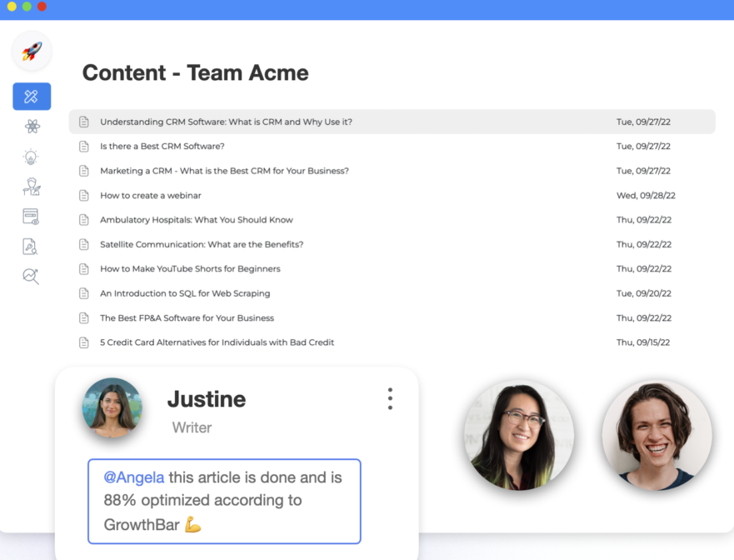Open 'How to Make YouTube Shorts for Beginners'
The width and height of the screenshot is (734, 560).
(190, 269)
